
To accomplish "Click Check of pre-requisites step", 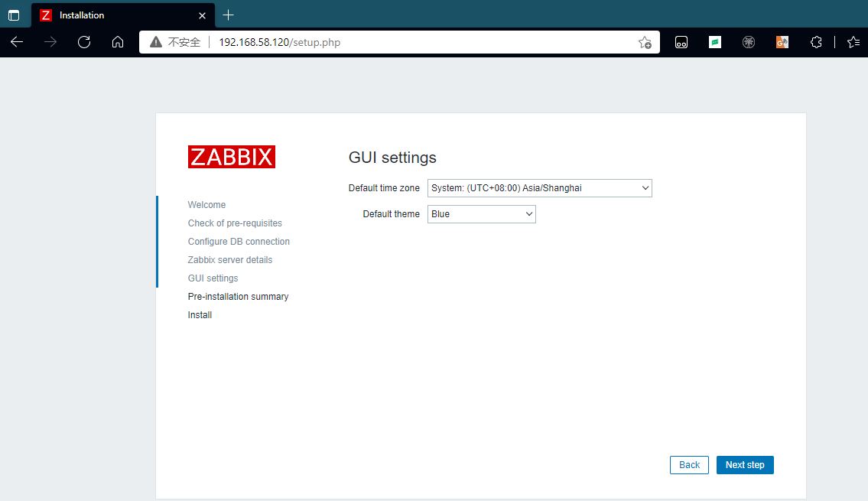I will coord(235,223).
